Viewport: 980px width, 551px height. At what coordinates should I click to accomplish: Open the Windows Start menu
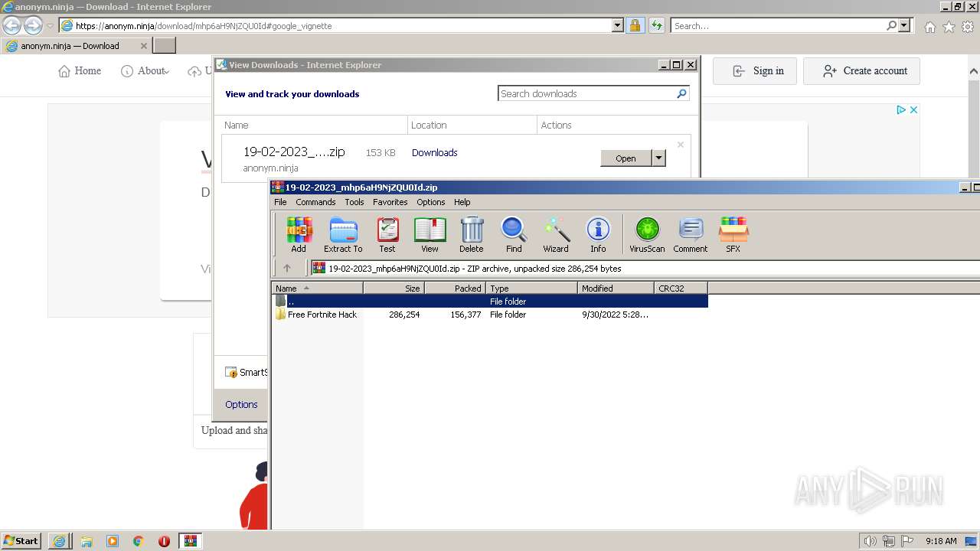pyautogui.click(x=21, y=540)
